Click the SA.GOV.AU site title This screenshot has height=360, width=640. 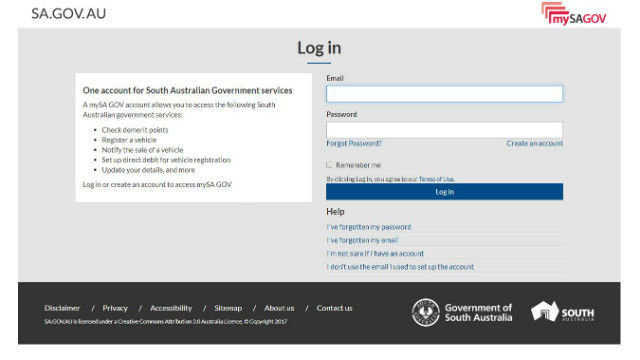(x=69, y=14)
